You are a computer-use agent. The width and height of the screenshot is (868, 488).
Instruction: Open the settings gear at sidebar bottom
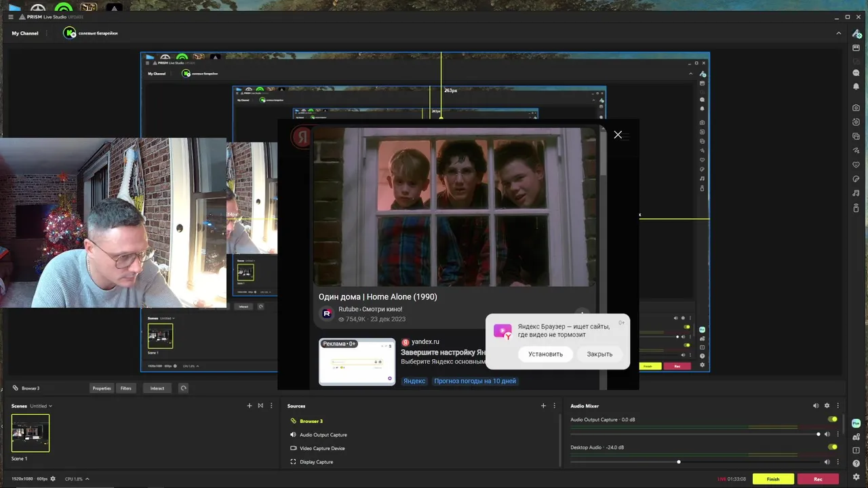click(856, 477)
